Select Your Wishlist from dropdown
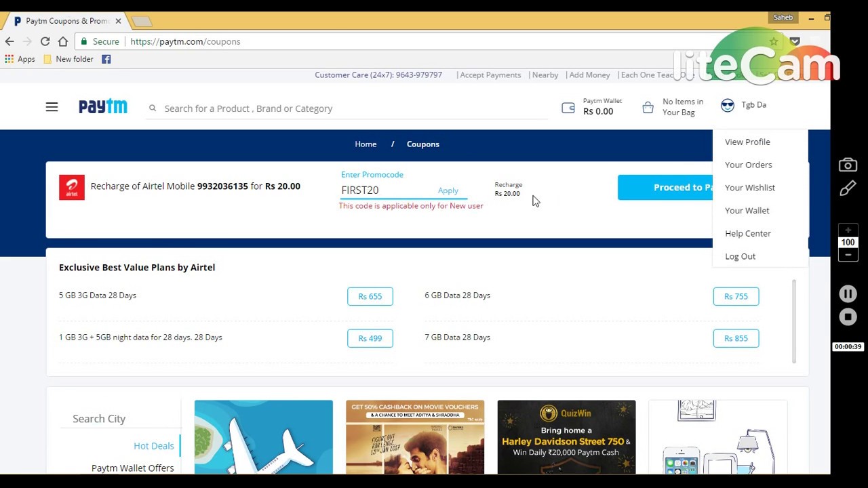 coord(749,188)
